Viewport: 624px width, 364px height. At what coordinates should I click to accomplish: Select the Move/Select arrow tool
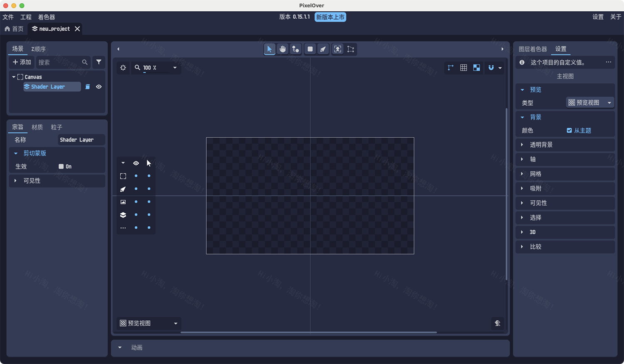pos(270,49)
